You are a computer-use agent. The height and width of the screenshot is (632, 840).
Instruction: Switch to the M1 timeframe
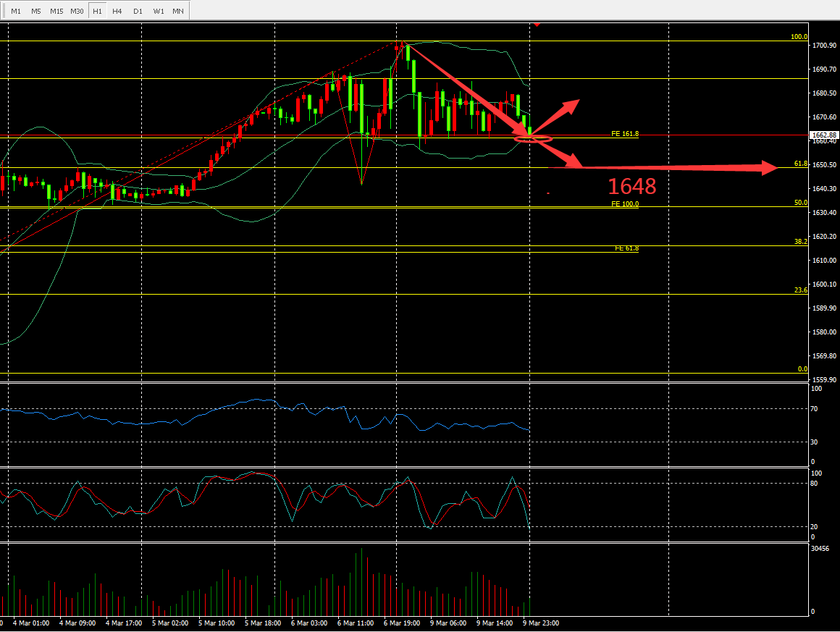coord(16,11)
